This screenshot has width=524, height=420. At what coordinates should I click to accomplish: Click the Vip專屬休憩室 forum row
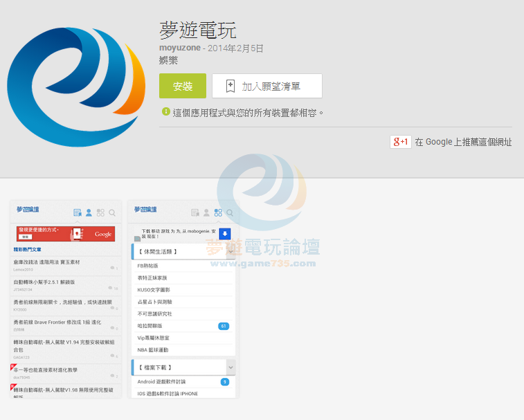[183, 338]
